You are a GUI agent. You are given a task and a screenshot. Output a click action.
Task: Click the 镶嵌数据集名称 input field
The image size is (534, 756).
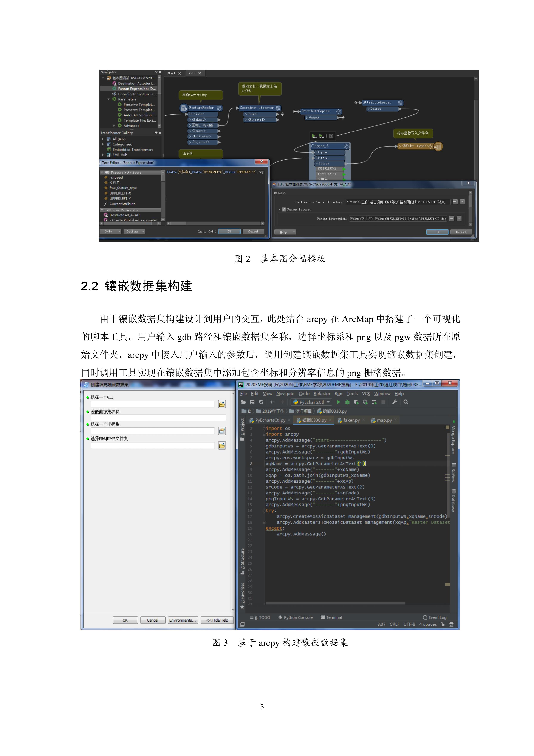pyautogui.click(x=158, y=418)
